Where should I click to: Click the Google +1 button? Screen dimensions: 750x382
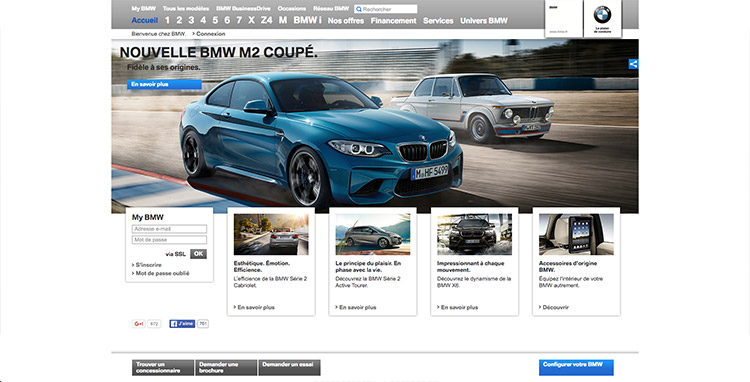tap(139, 324)
